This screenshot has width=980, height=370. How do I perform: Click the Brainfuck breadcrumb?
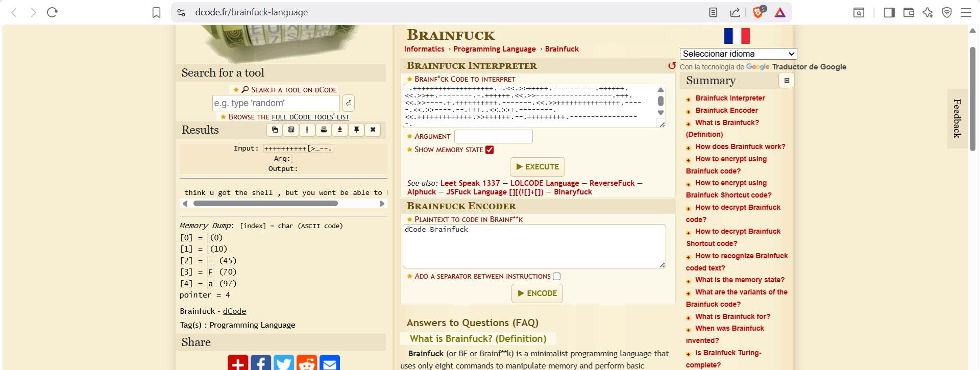[x=562, y=49]
